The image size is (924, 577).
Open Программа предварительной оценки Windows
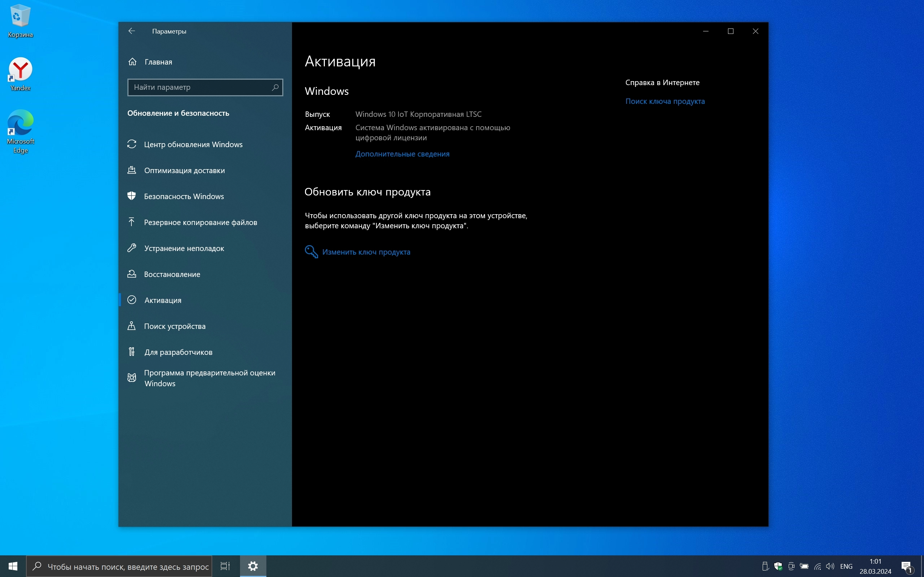click(x=209, y=378)
